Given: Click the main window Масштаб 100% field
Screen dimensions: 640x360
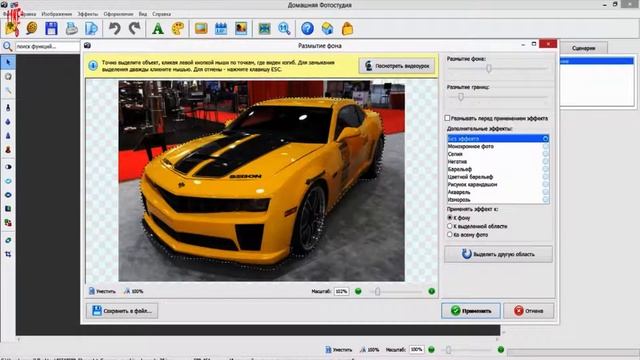Looking at the screenshot, I should [416, 350].
